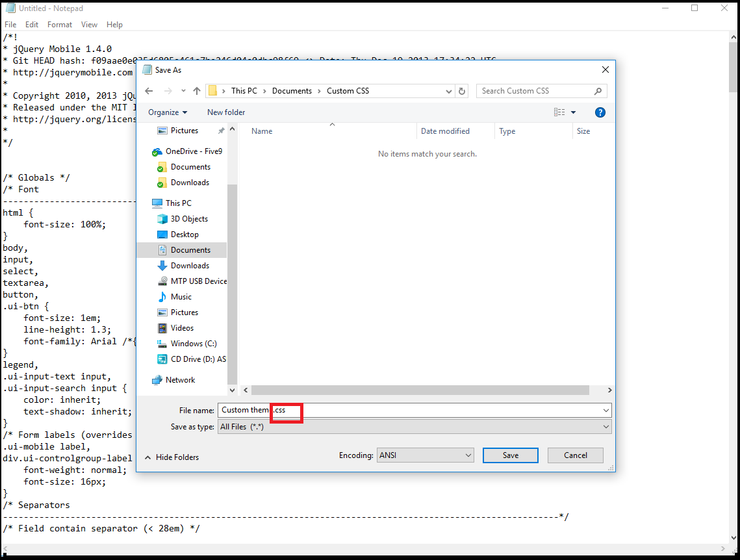
Task: Sort by the Size column
Action: click(x=583, y=131)
